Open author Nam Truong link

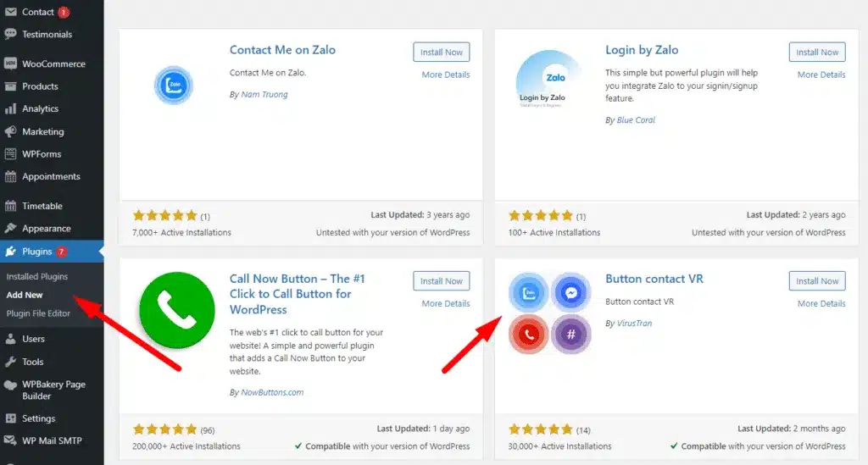(x=264, y=95)
